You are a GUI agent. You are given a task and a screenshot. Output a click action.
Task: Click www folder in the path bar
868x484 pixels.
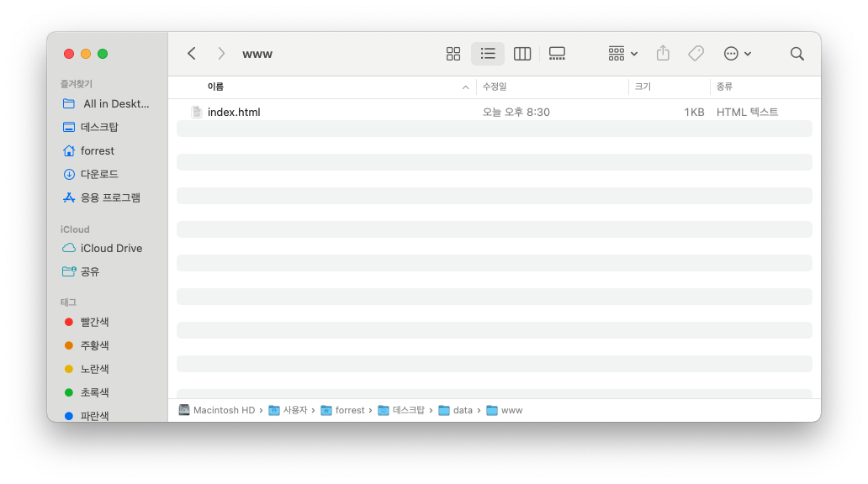(x=505, y=410)
